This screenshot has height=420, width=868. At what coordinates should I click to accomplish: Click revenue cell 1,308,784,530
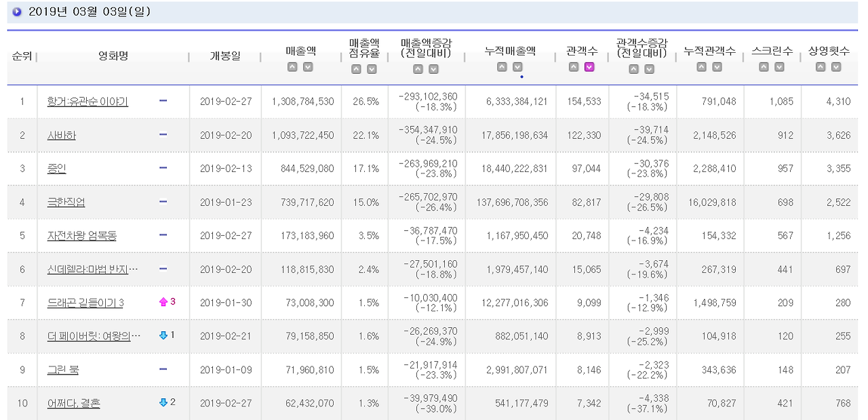[x=302, y=102]
